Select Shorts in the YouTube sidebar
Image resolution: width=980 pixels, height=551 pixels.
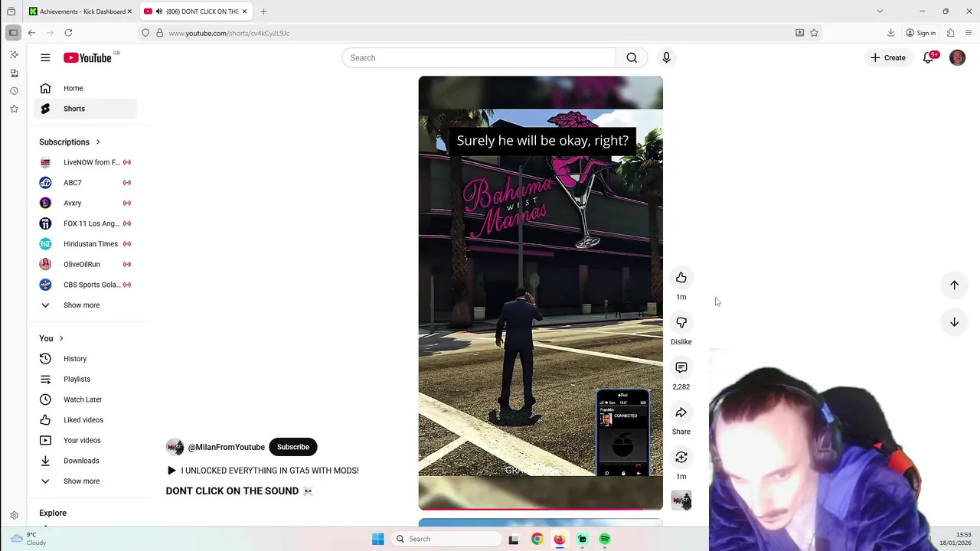coord(85,109)
